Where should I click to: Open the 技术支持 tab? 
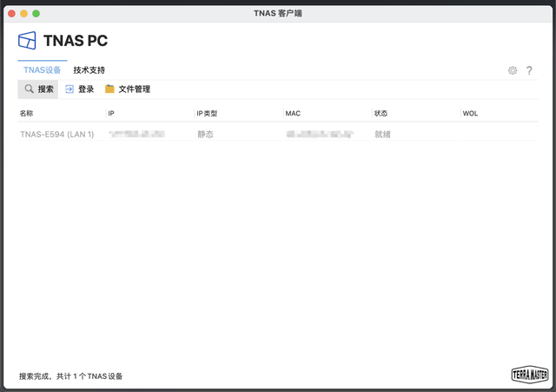[x=89, y=70]
